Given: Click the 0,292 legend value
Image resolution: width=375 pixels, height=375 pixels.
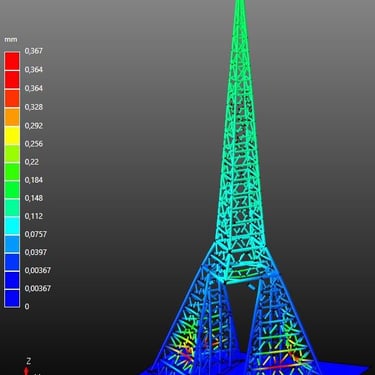Looking at the screenshot, I should 34,126.
